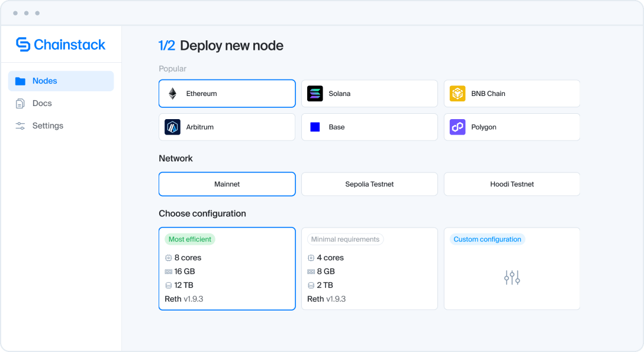Viewport: 644px width, 352px height.
Task: Choose the Arbitrum protocol card
Action: click(x=227, y=127)
